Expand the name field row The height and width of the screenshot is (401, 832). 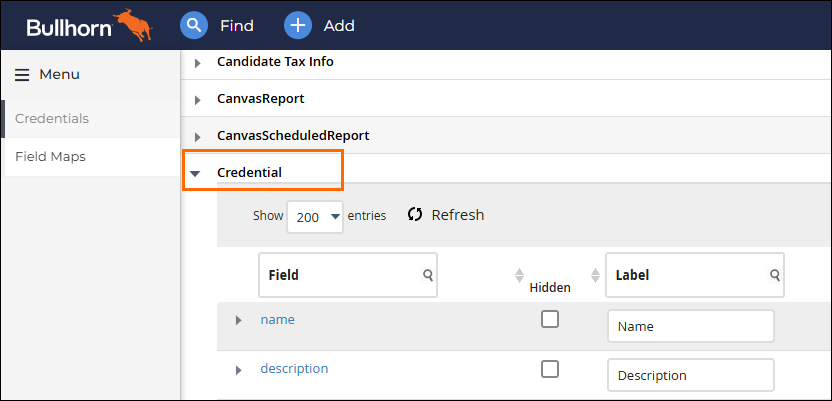(x=239, y=320)
